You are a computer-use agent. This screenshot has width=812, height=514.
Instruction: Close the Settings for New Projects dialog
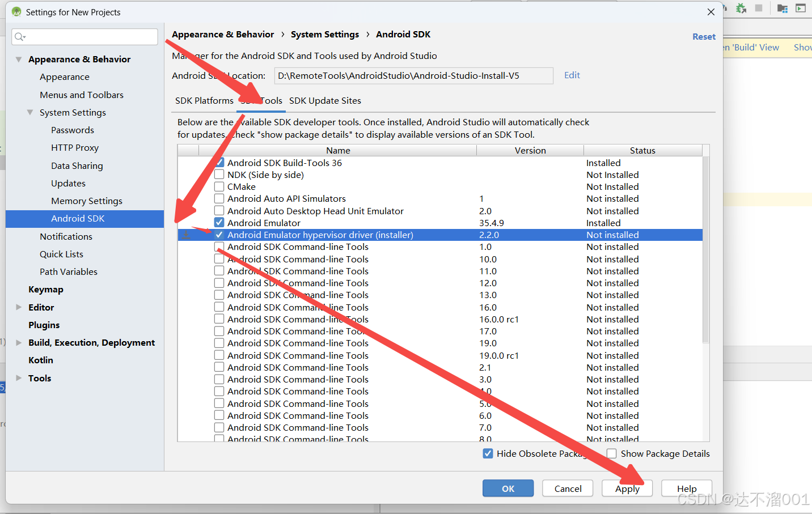click(710, 12)
